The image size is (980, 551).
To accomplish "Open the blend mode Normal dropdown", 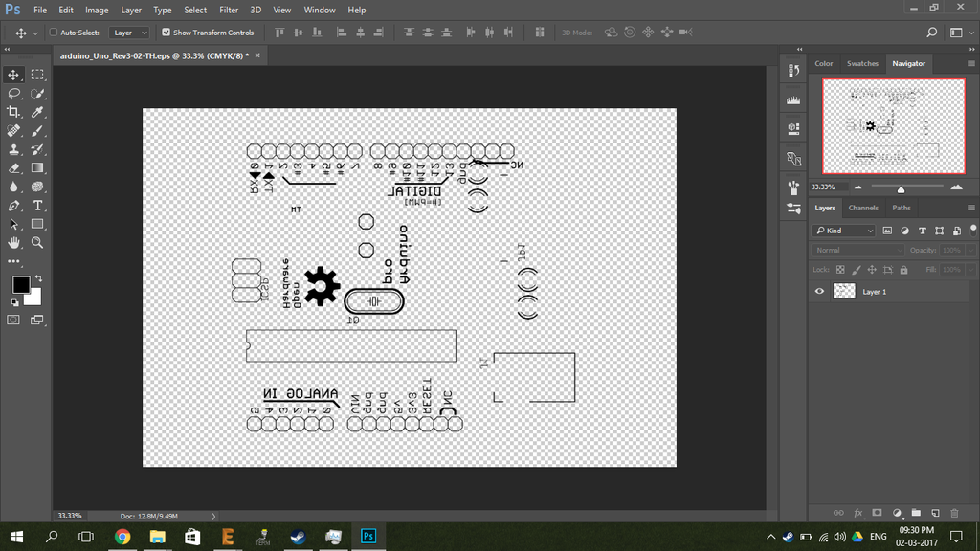I will (x=857, y=250).
